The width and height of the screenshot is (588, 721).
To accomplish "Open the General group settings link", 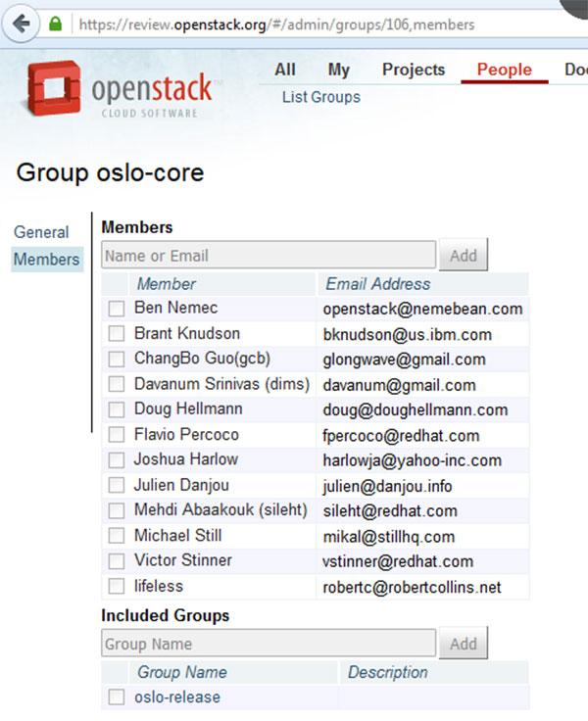I will click(41, 232).
